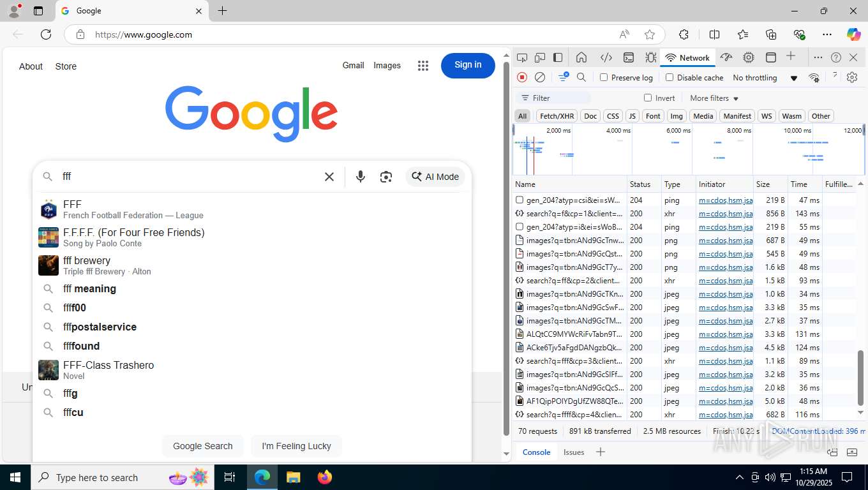Viewport: 868px width, 490px height.
Task: Open DevTools customize ellipsis menu
Action: [818, 57]
